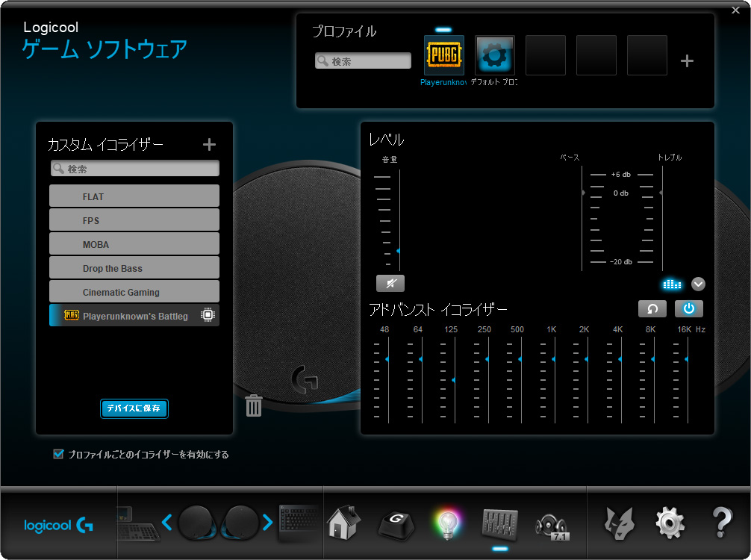
Task: Open lighting settings bulb icon
Action: (447, 523)
